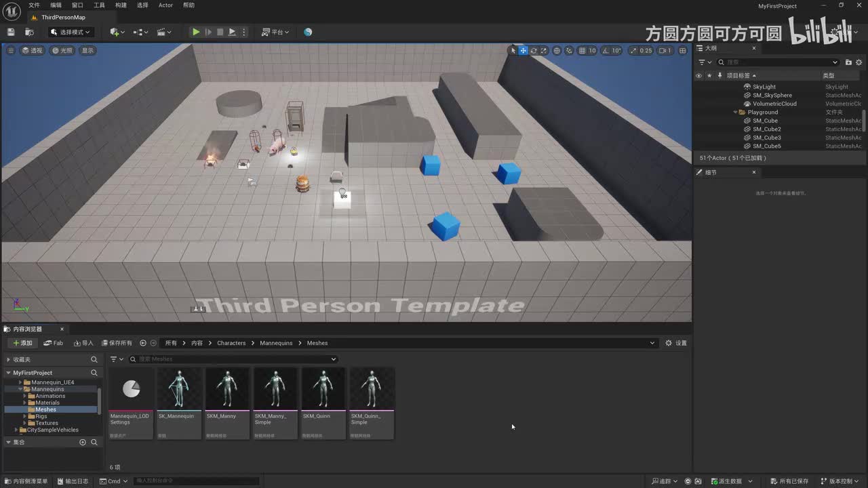This screenshot has height=488, width=868.
Task: Open the Browse content folder-search icon
Action: 29,32
